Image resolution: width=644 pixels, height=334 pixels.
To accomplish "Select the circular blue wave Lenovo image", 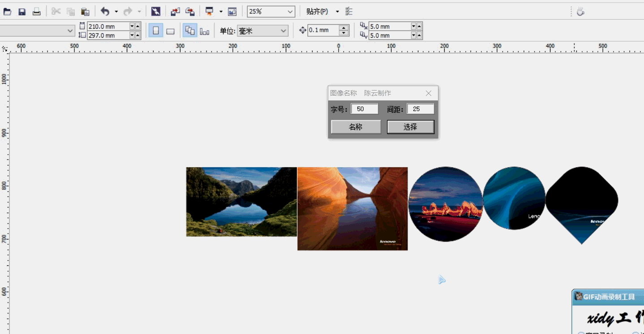I will pyautogui.click(x=514, y=198).
